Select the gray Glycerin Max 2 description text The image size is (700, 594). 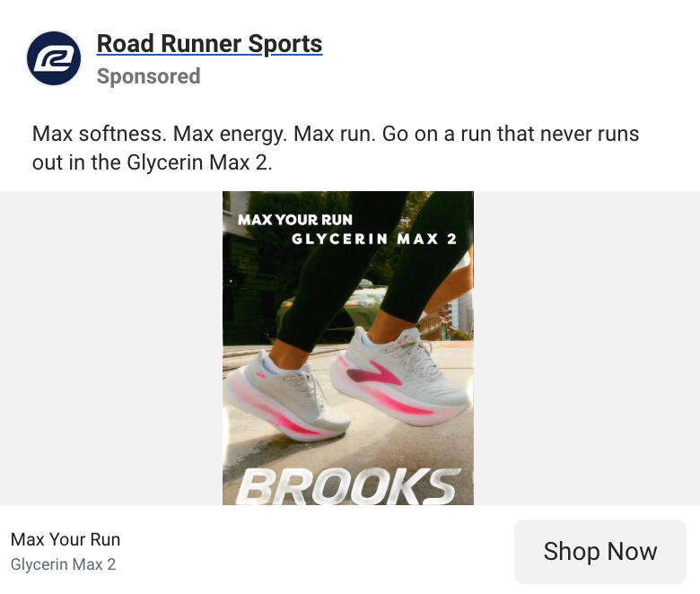click(63, 564)
